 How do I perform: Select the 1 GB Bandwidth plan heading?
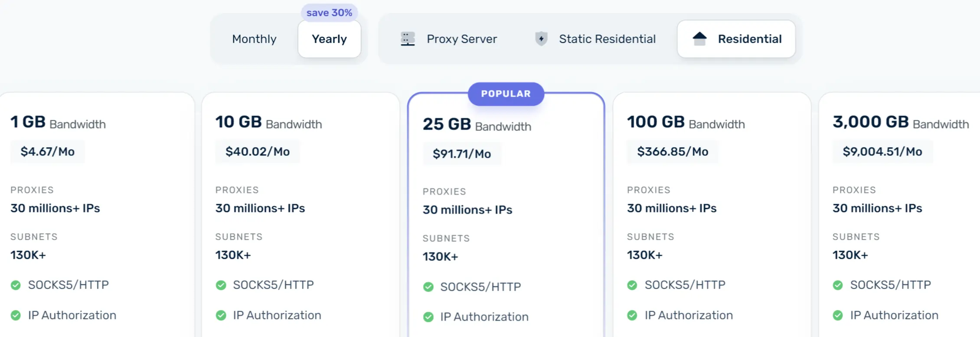pyautogui.click(x=58, y=123)
